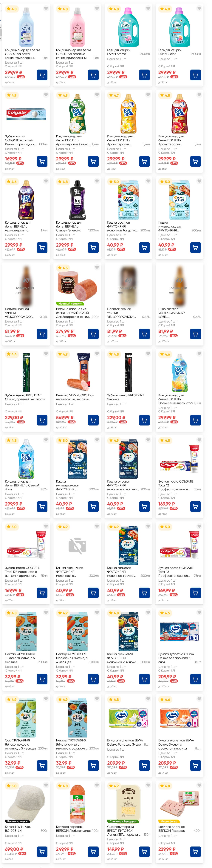Open Зубная щетка PRESIDENT Classic title link

click(x=25, y=397)
